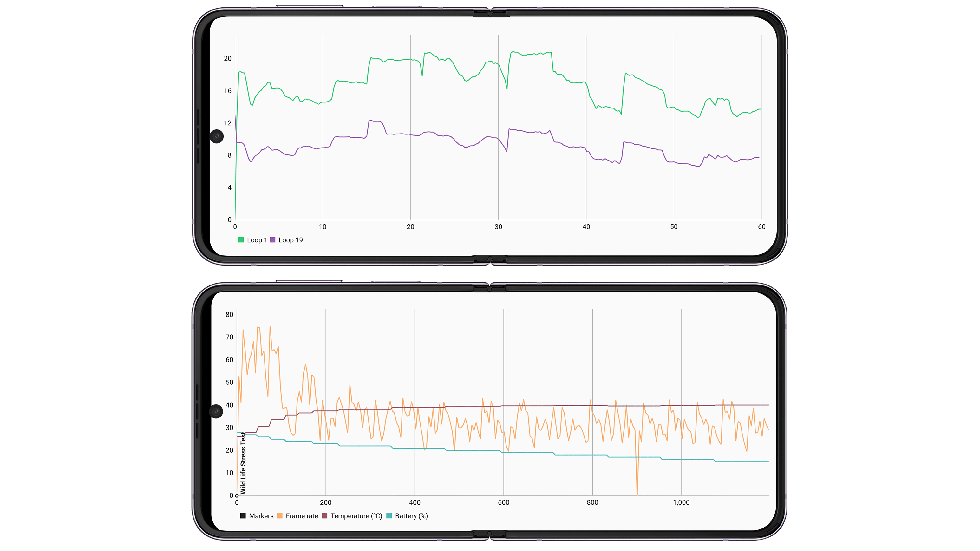Tap the bottom phone's front camera cutout

click(x=216, y=411)
